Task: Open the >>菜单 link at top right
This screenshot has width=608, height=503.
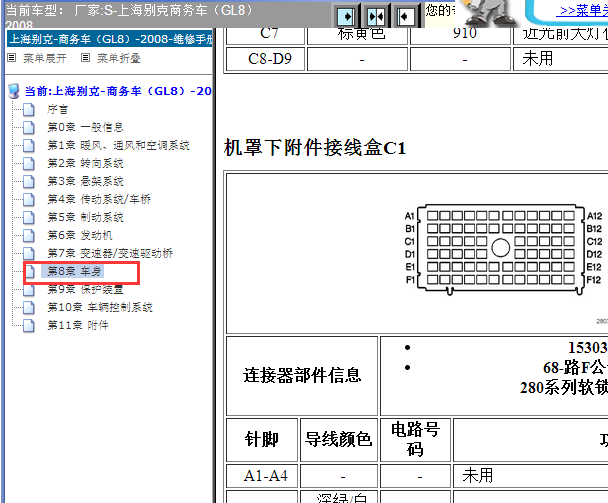Action: (x=582, y=11)
